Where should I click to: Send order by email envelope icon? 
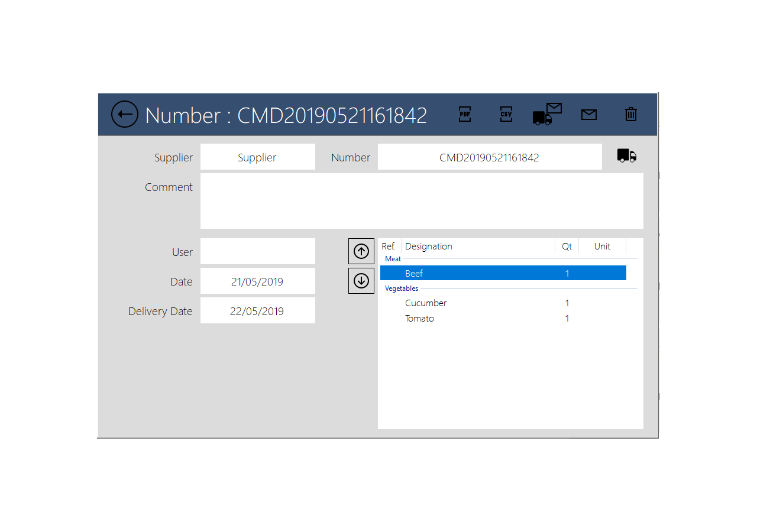click(x=588, y=115)
